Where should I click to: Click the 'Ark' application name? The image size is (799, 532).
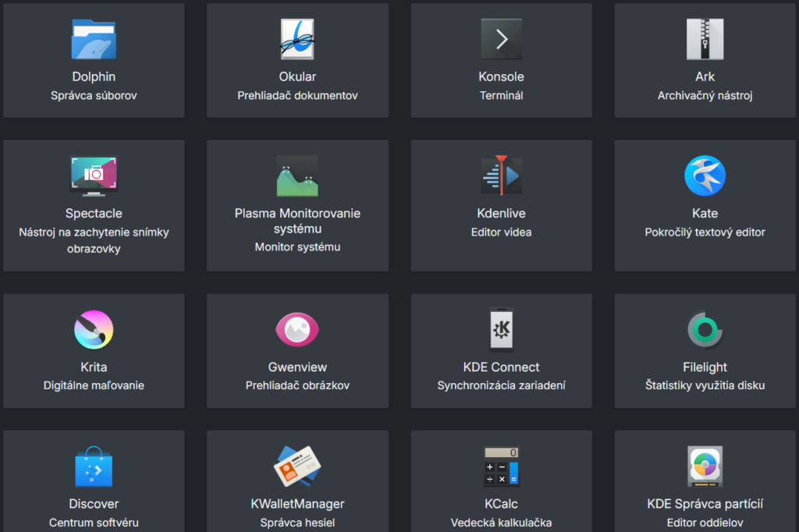[x=705, y=76]
